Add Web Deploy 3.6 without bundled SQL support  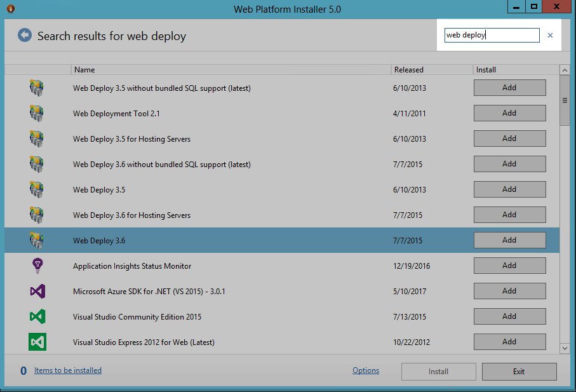(x=509, y=164)
